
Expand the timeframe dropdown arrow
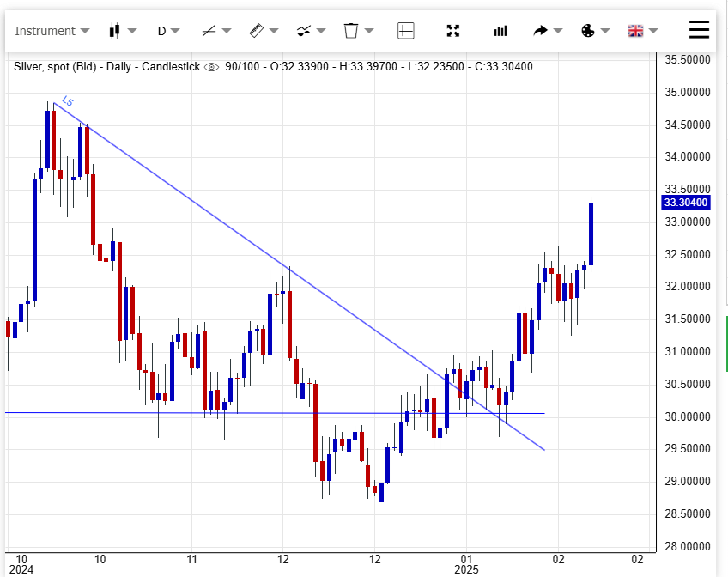175,31
